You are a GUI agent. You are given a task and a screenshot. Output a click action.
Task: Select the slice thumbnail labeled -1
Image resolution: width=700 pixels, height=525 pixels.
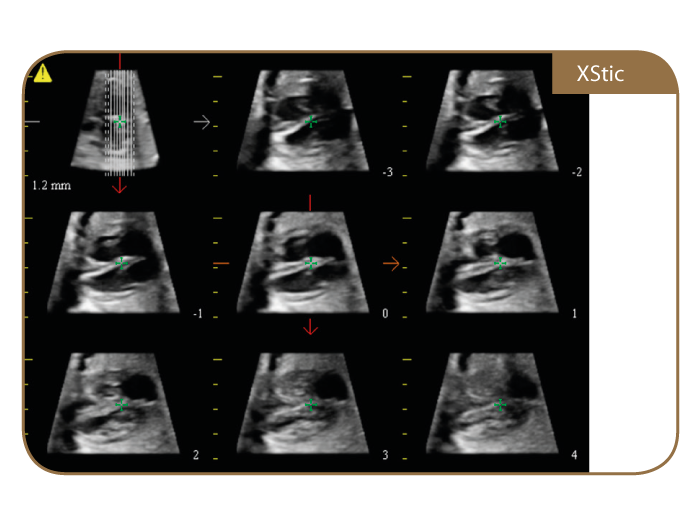pyautogui.click(x=113, y=262)
